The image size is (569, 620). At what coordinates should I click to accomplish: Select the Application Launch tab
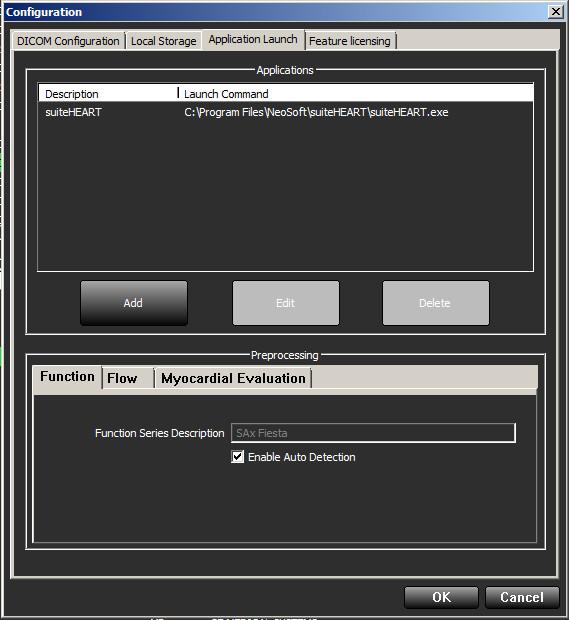[253, 40]
